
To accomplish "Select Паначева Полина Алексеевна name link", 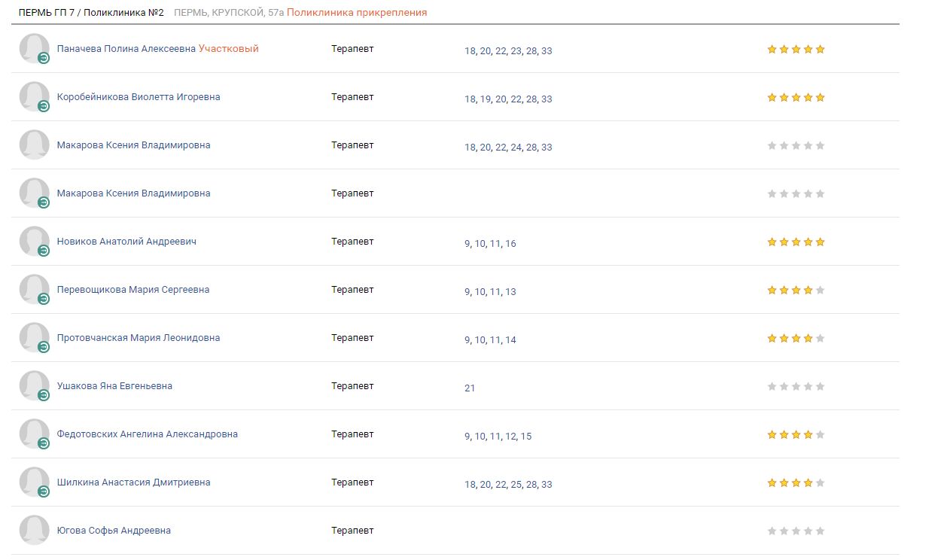I will [126, 49].
